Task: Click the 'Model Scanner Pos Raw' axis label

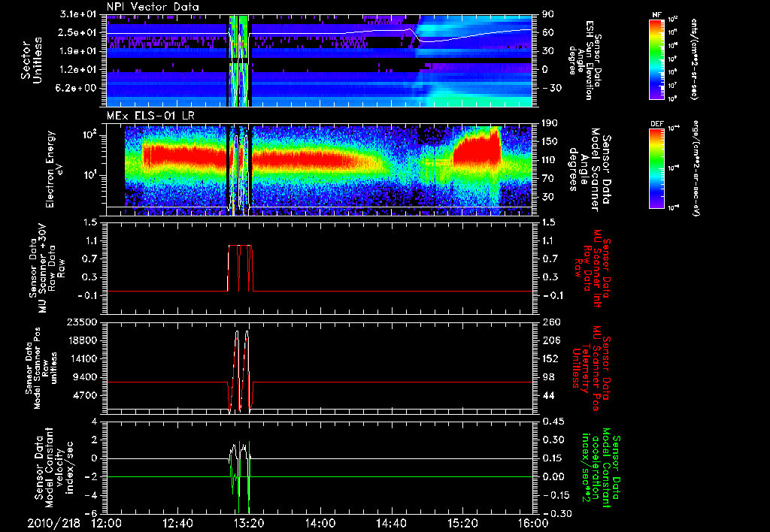Action: 41,368
